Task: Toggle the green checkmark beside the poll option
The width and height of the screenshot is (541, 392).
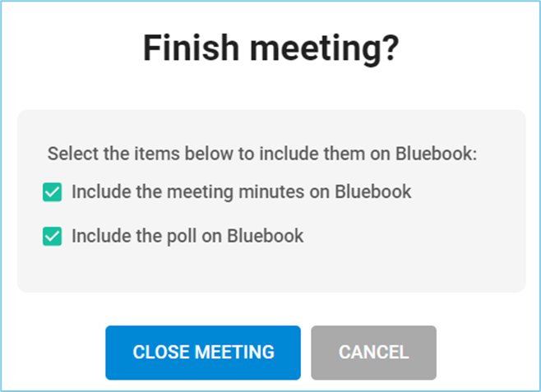Action: (53, 237)
